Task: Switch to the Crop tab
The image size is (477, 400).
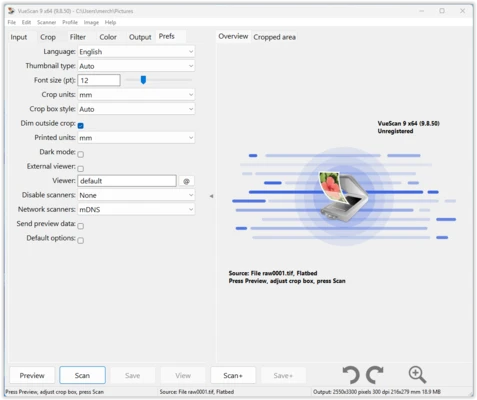Action: click(x=48, y=37)
